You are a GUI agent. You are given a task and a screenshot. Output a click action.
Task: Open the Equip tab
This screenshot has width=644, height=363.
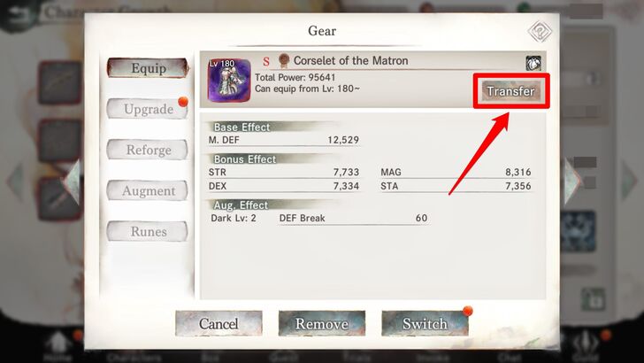tap(149, 68)
